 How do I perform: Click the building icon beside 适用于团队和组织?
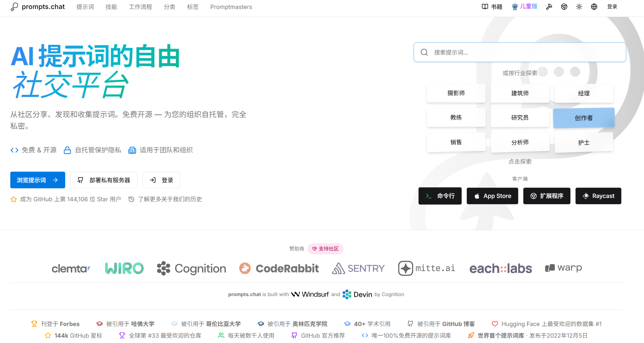(132, 150)
